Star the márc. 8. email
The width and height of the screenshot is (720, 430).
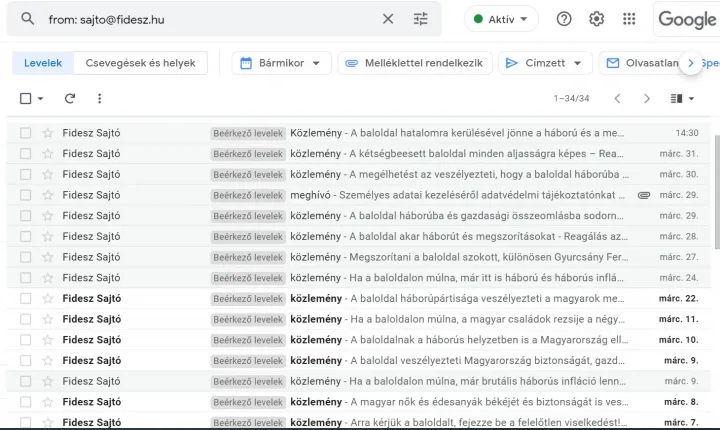pyautogui.click(x=48, y=402)
